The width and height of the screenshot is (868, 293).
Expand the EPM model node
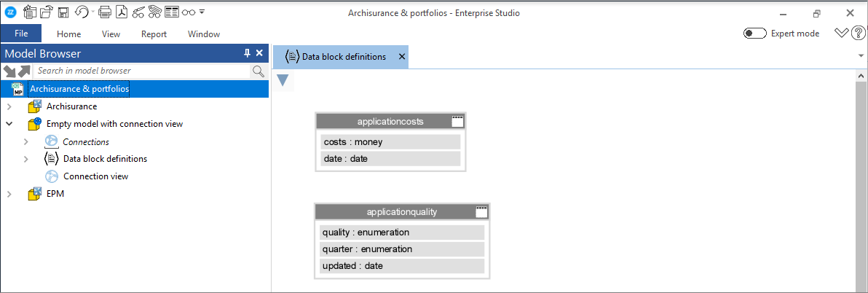[9, 194]
